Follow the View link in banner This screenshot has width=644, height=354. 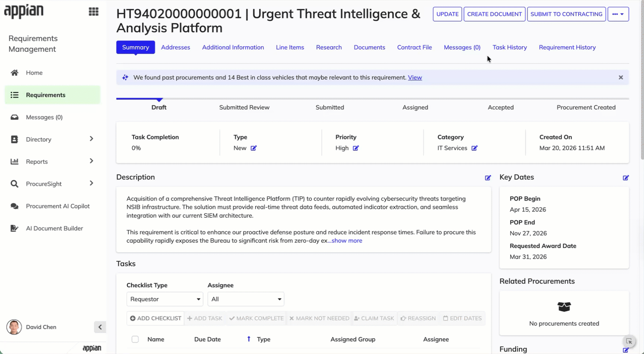(415, 77)
